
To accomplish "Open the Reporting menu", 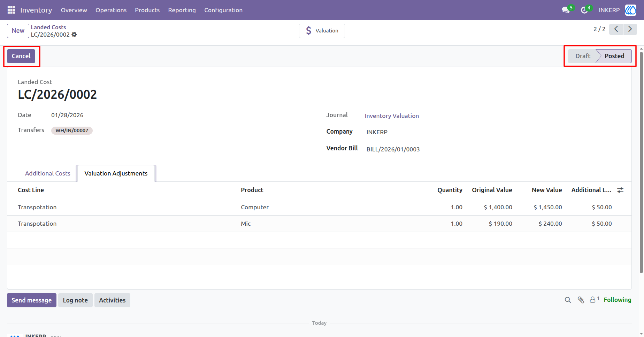I will click(x=182, y=10).
